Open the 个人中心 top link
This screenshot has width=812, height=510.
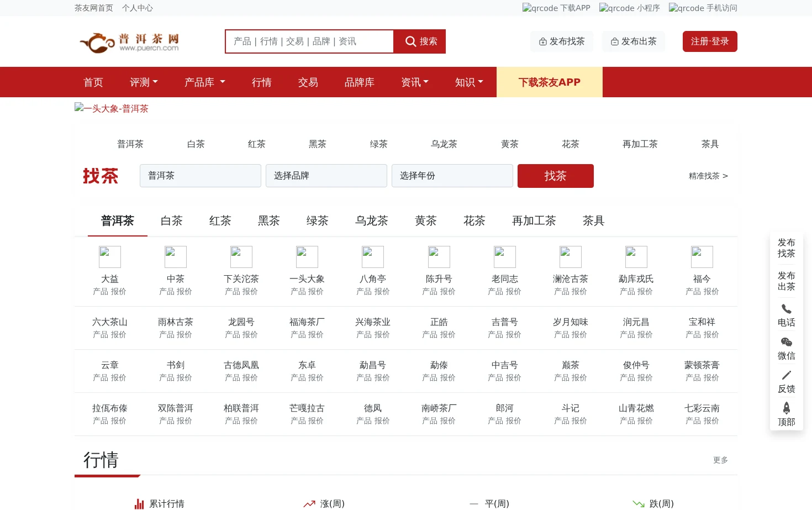(x=138, y=8)
